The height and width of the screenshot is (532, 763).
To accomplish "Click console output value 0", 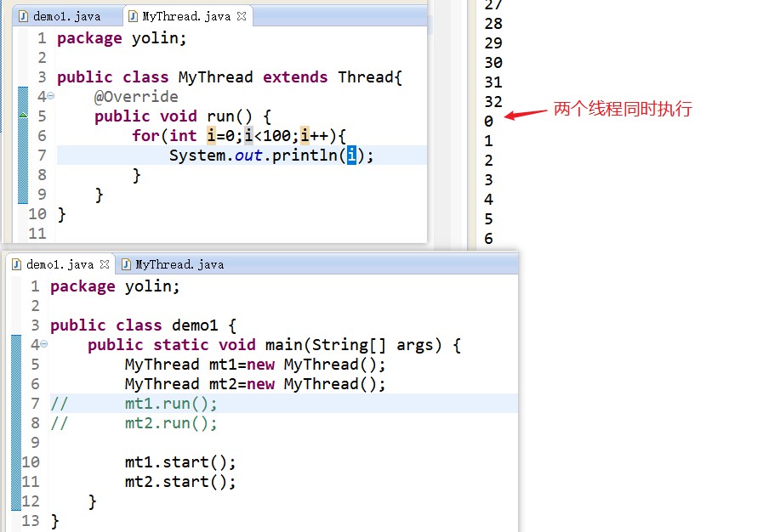I will click(488, 121).
